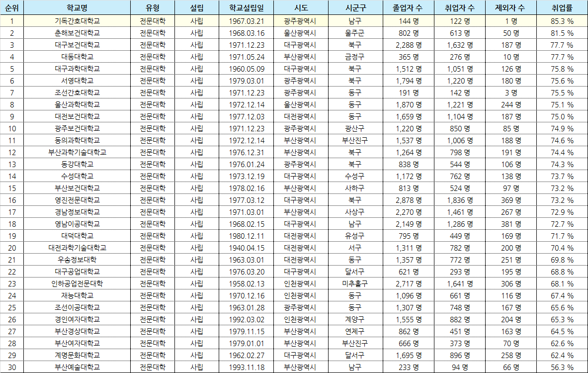This screenshot has height=373, width=588.
Task: Click district cell 미추홀구
Action: pyautogui.click(x=355, y=283)
